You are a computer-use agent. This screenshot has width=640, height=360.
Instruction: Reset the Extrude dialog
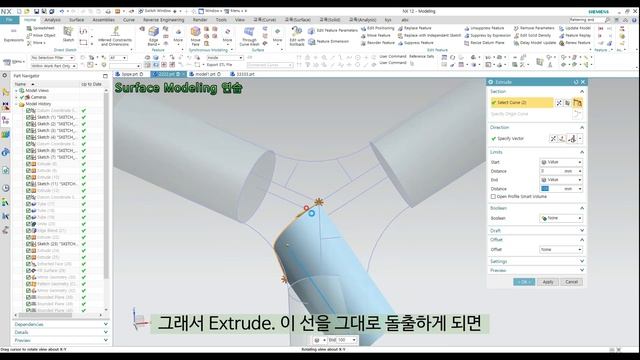(576, 82)
